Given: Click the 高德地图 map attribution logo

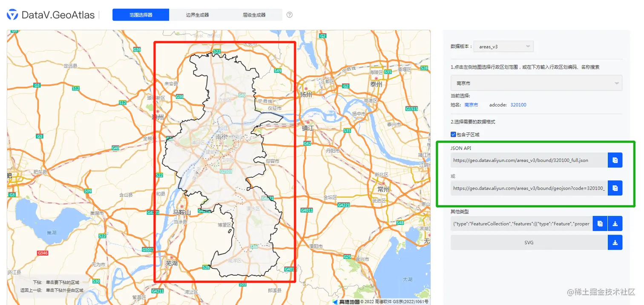Looking at the screenshot, I should (346, 302).
